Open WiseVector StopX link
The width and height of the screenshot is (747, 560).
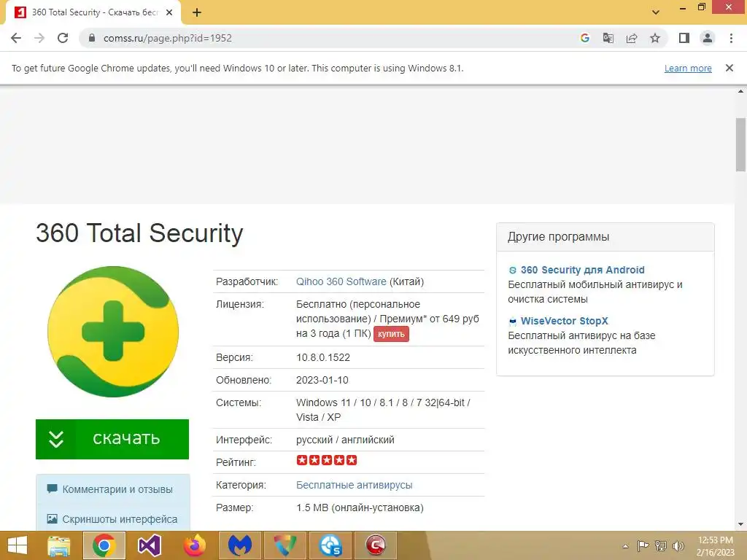click(x=565, y=321)
